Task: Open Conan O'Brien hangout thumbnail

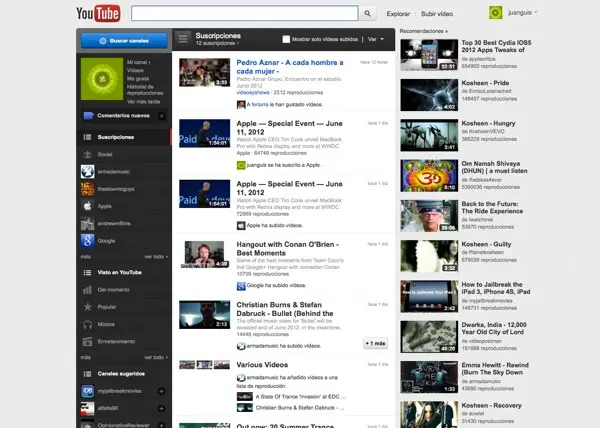Action: (x=204, y=254)
